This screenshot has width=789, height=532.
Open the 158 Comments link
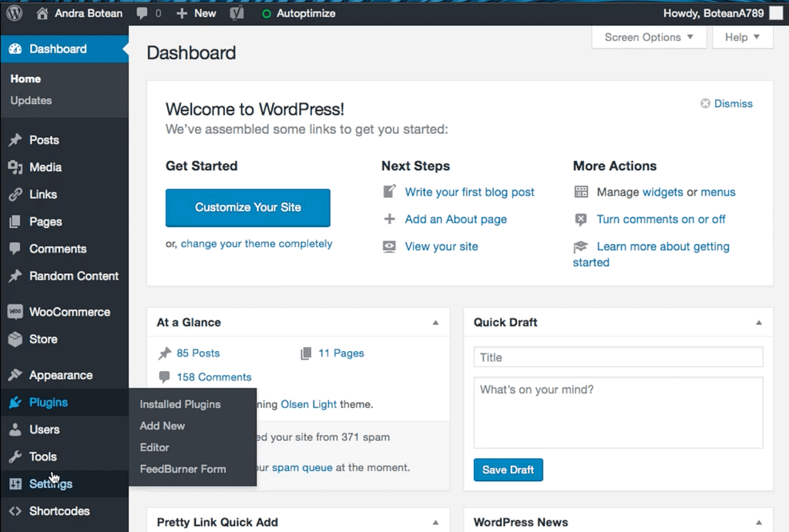point(214,377)
